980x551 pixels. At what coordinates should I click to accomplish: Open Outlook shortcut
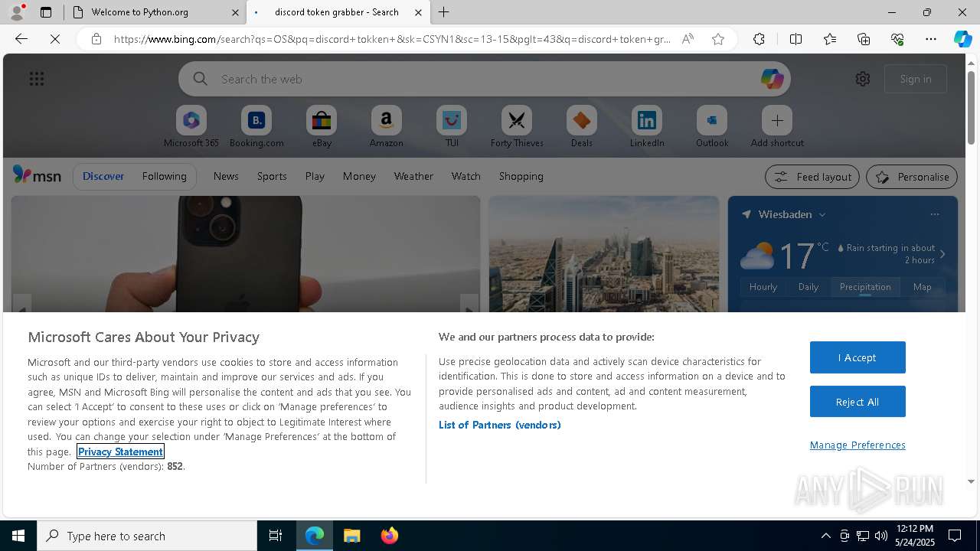712,127
